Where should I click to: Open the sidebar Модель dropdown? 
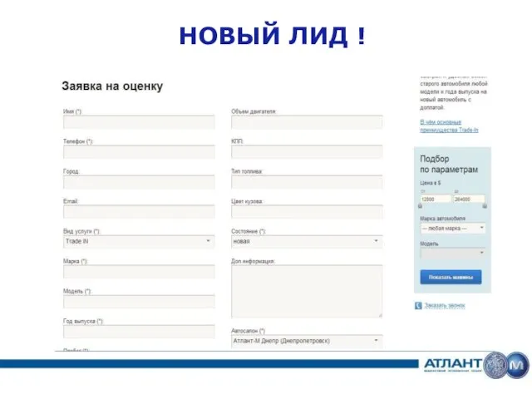pyautogui.click(x=453, y=254)
